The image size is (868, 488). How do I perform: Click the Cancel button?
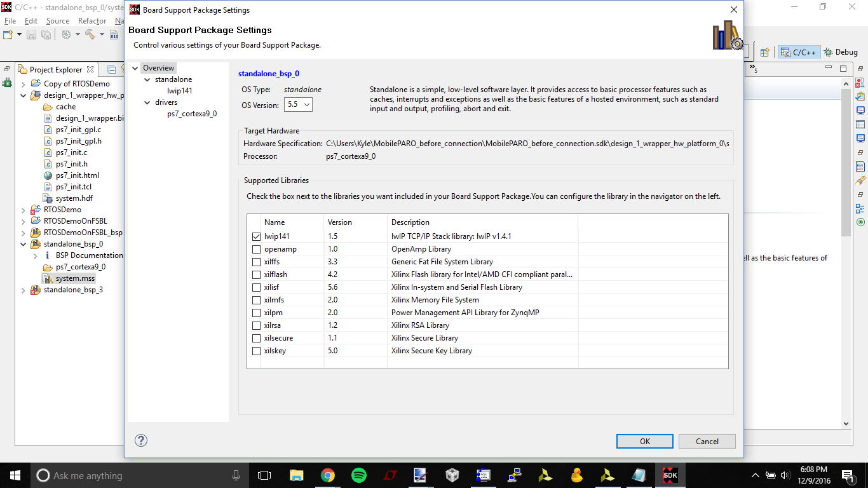coord(707,441)
